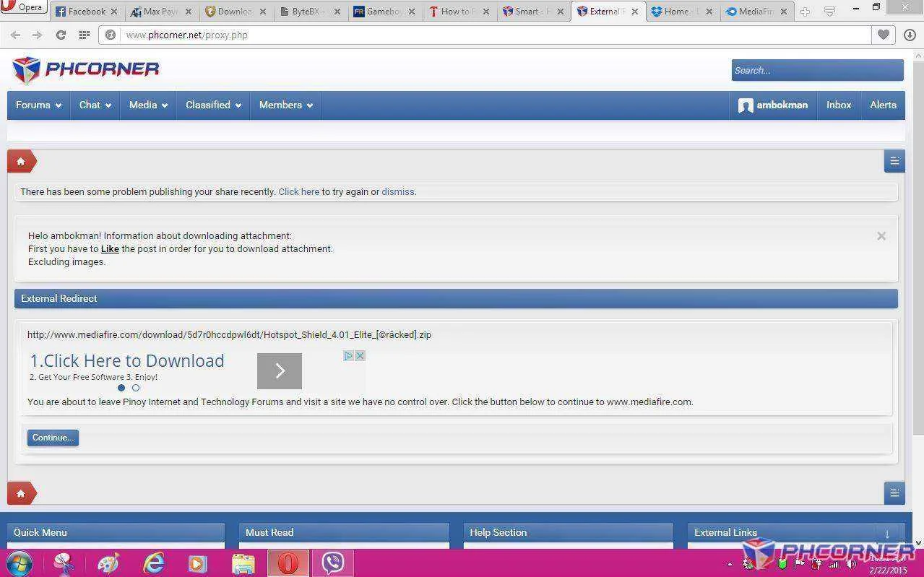Viewport: 924px width, 577px height.
Task: Open the downloads arrow icon in toolbar
Action: coord(909,35)
